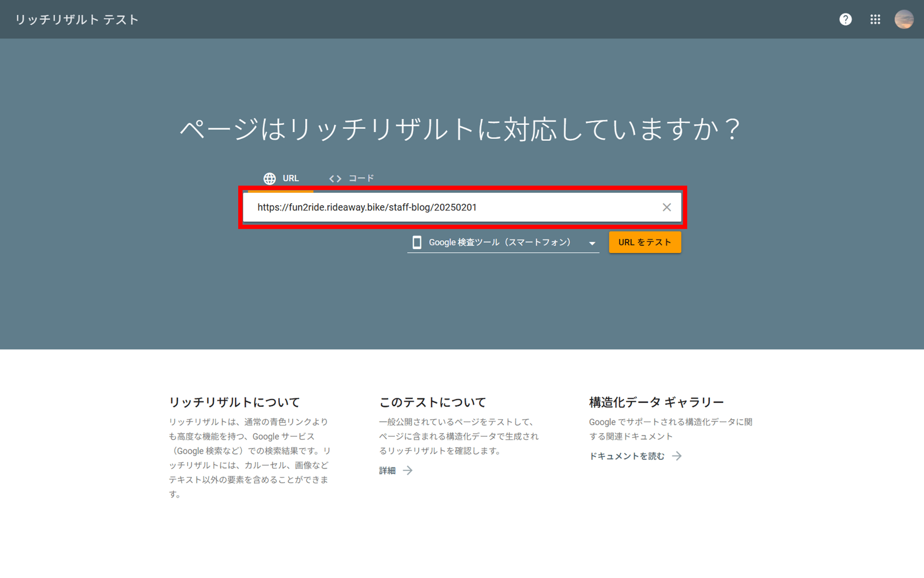Click inside the URL input field
Viewport: 924px width, 578px height.
click(451, 208)
